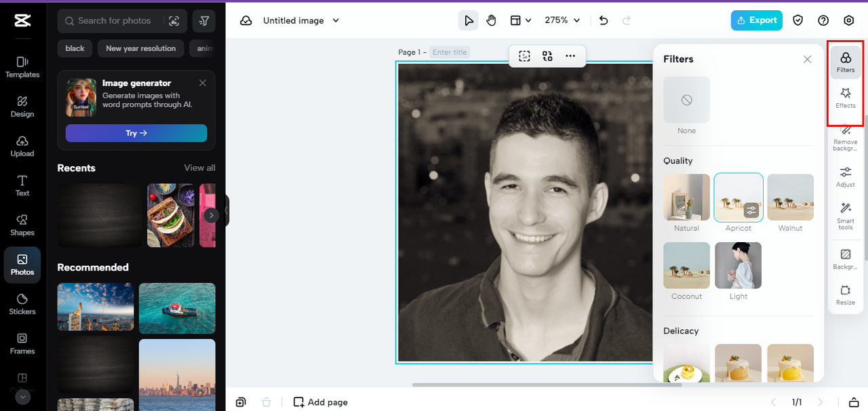
Task: Open the Design panel
Action: 22,106
